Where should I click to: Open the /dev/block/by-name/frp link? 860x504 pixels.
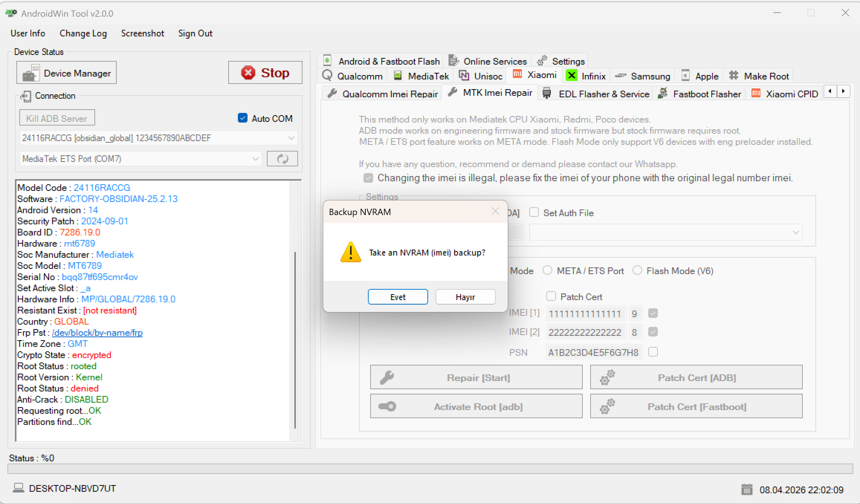coord(98,333)
